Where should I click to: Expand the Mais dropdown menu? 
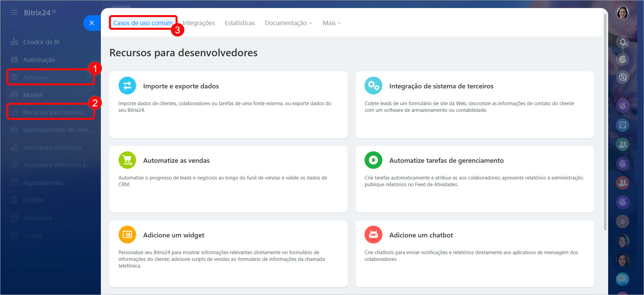pyautogui.click(x=332, y=23)
